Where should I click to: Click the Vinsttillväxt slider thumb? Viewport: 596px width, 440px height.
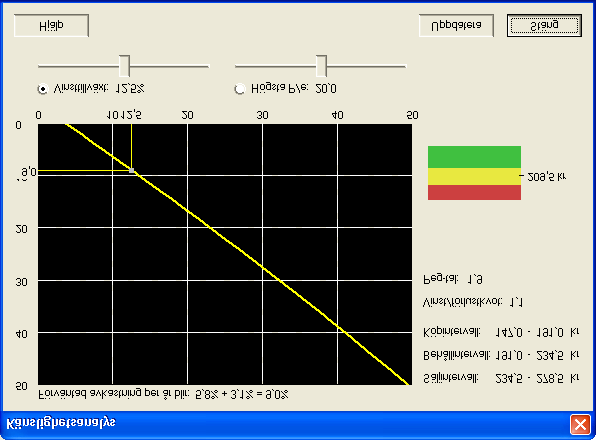pos(124,66)
